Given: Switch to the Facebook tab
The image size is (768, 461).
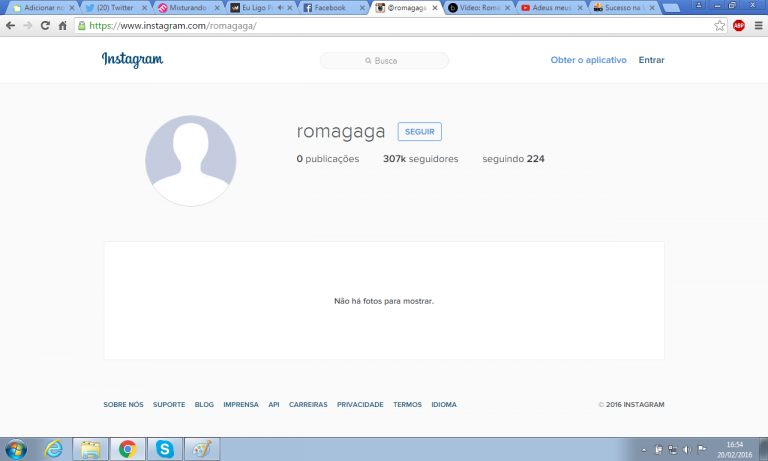Looking at the screenshot, I should [331, 7].
